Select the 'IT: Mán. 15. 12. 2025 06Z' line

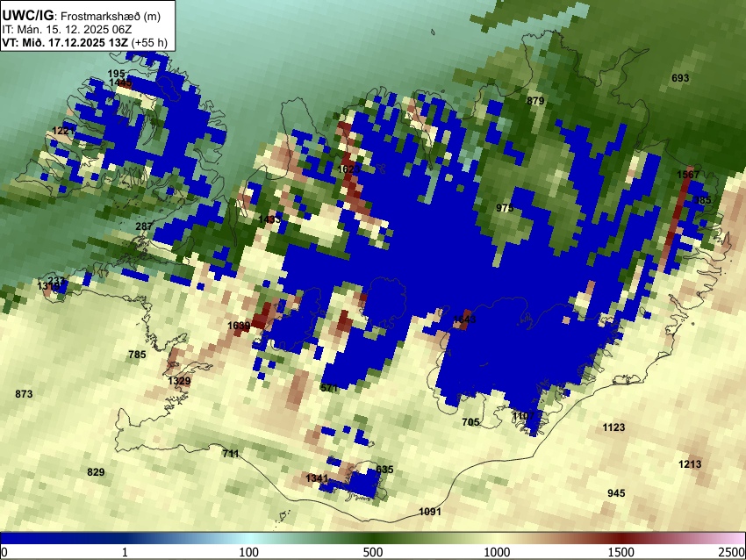tap(67, 30)
